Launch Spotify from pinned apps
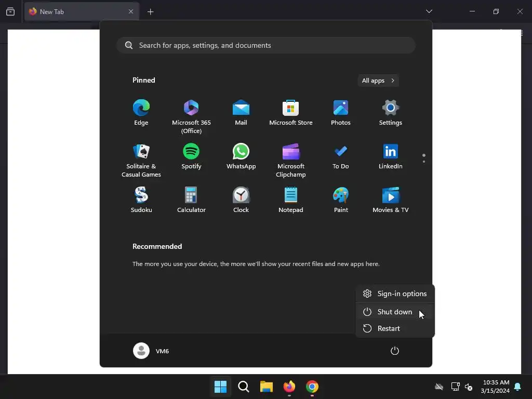Screen dimensions: 532x399 (x=191, y=157)
